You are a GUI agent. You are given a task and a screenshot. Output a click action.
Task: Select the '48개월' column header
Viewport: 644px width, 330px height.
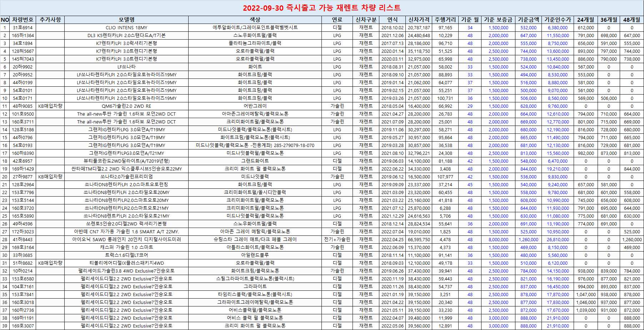pyautogui.click(x=632, y=20)
